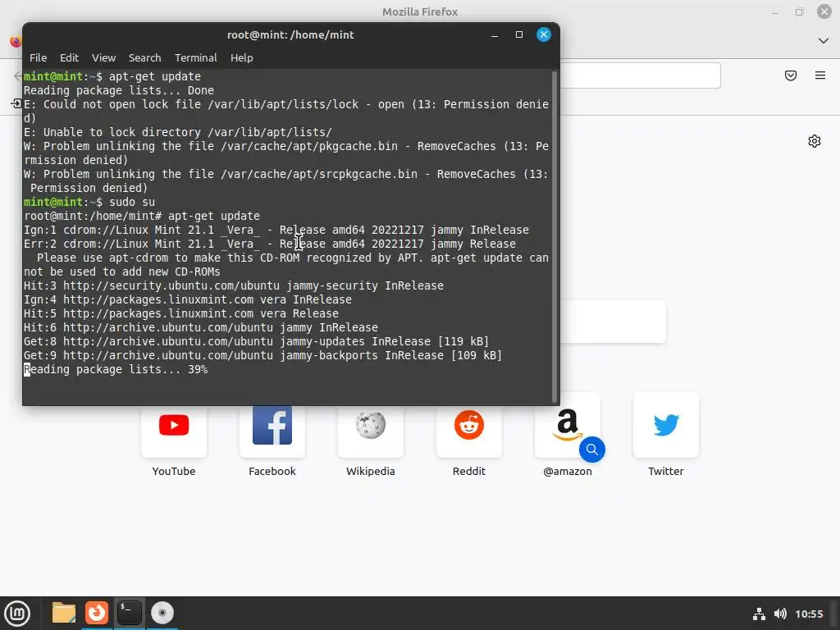Open the Help menu in the terminal

[x=242, y=58]
